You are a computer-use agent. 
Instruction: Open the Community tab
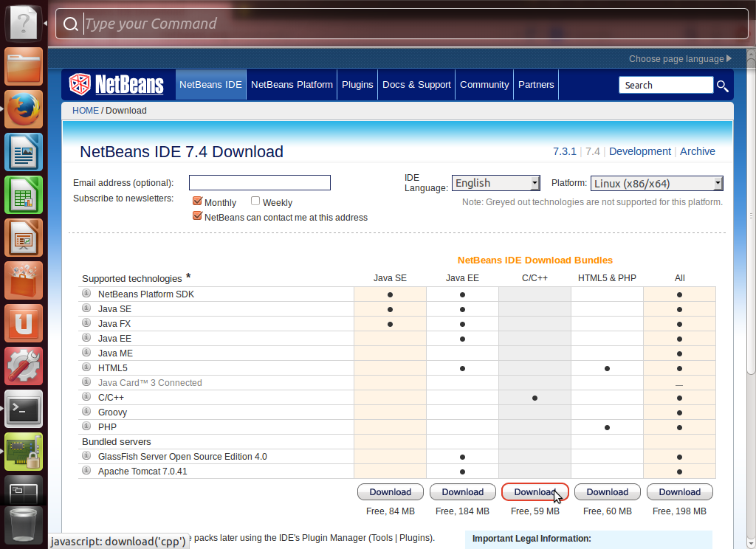484,84
